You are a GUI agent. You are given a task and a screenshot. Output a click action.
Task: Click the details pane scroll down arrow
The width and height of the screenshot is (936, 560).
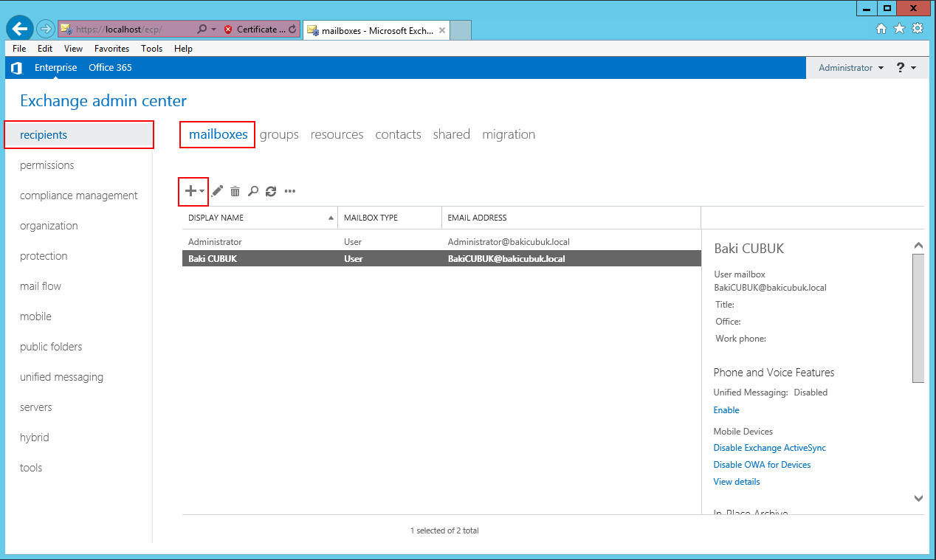pos(918,499)
